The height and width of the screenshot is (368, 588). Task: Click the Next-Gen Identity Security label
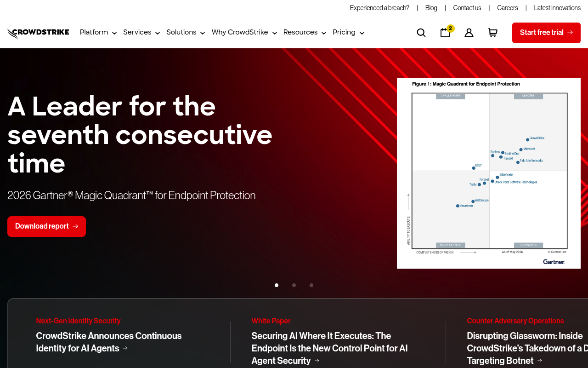coord(79,321)
